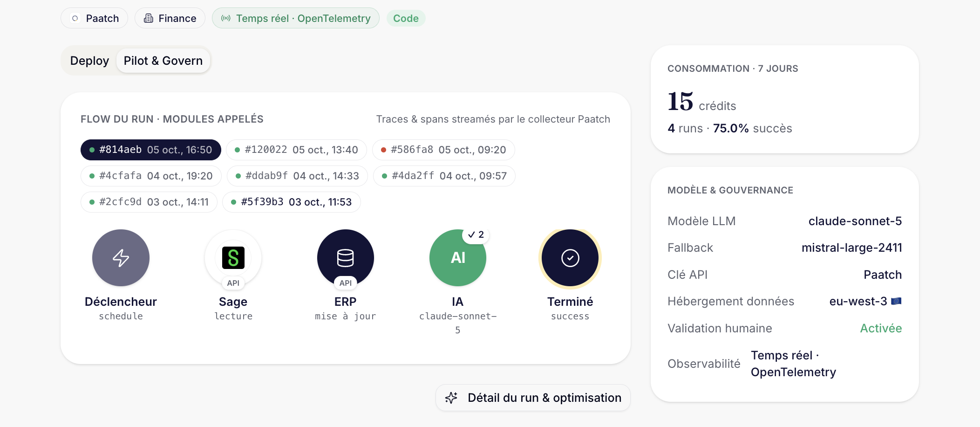Click the Paatch chip at top
Image resolution: width=980 pixels, height=427 pixels.
pyautogui.click(x=94, y=18)
